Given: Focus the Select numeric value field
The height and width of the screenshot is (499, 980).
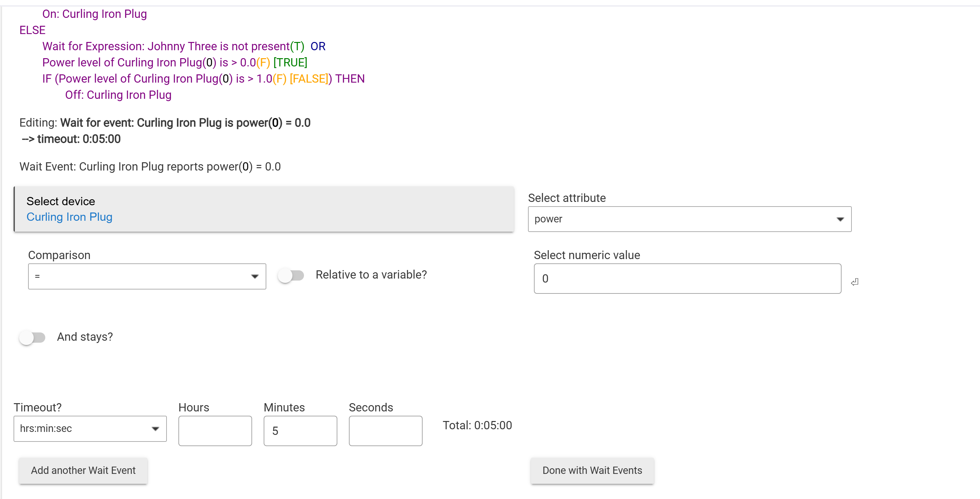Looking at the screenshot, I should pos(687,279).
